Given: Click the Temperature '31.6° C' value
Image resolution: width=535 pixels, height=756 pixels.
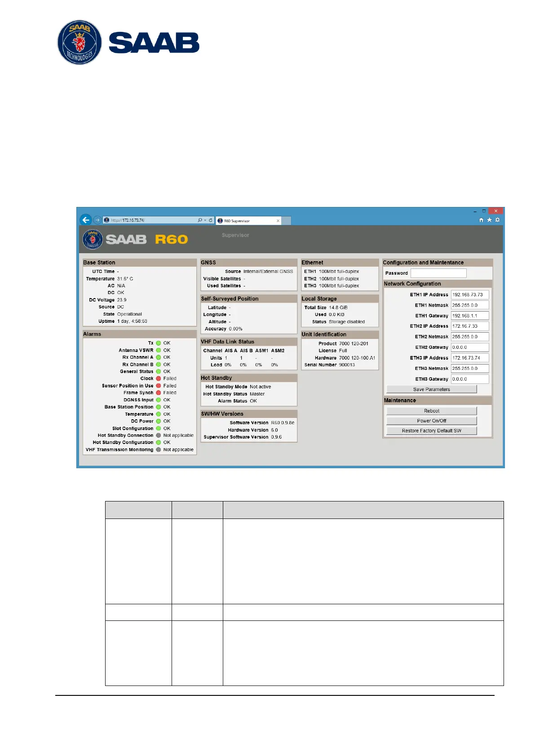Looking at the screenshot, I should pos(125,279).
